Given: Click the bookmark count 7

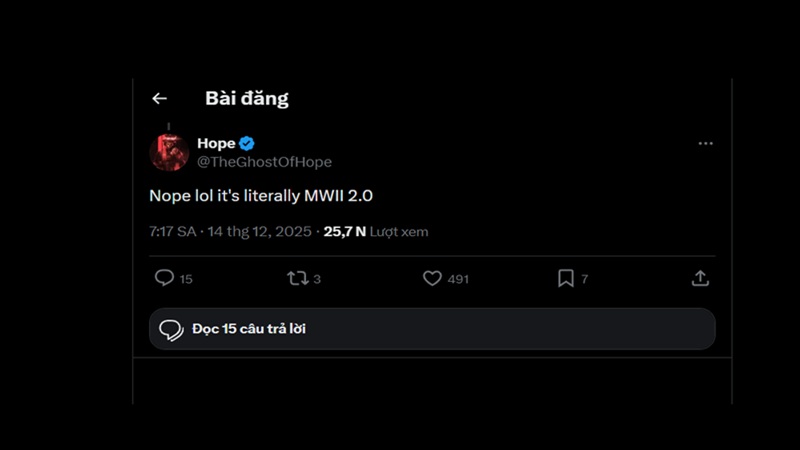Looking at the screenshot, I should [585, 279].
